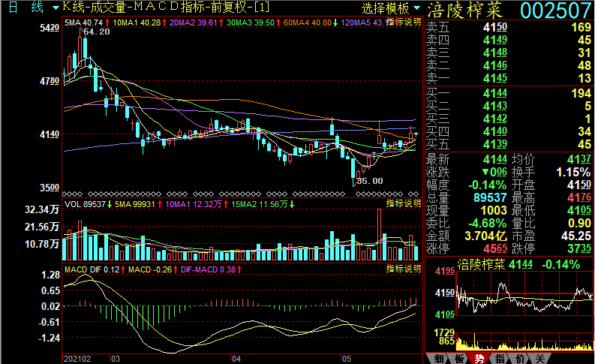Select the 卖三 price 4148 row
The width and height of the screenshot is (595, 364).
coord(509,53)
